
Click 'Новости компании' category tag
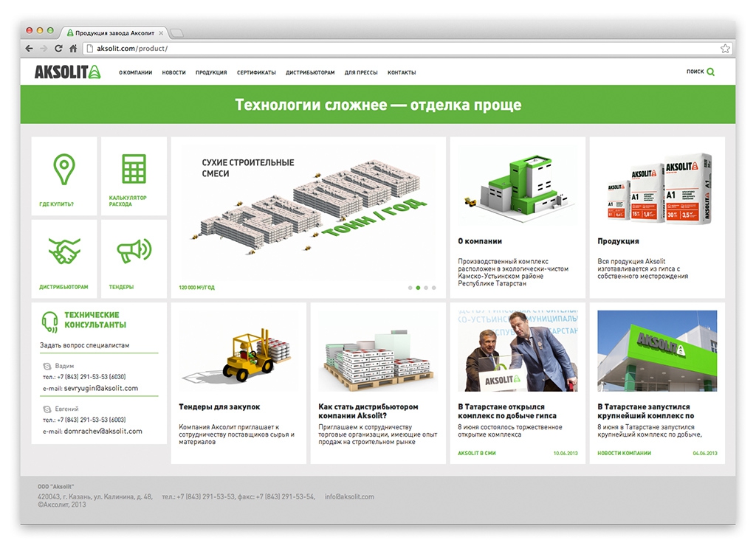pyautogui.click(x=624, y=453)
